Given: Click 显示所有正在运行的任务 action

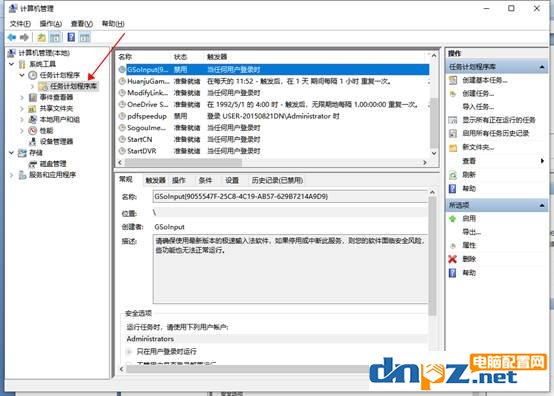Looking at the screenshot, I should 499,120.
